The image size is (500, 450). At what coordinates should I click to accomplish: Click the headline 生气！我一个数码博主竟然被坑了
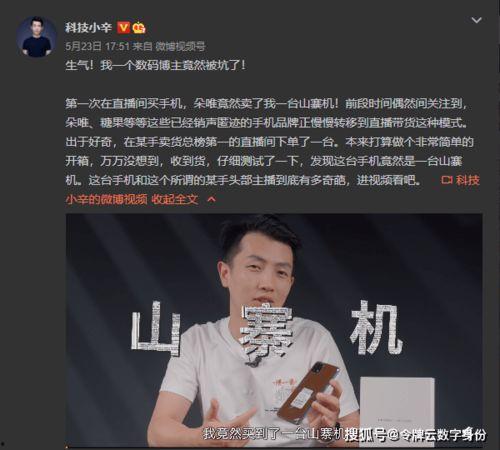click(155, 65)
